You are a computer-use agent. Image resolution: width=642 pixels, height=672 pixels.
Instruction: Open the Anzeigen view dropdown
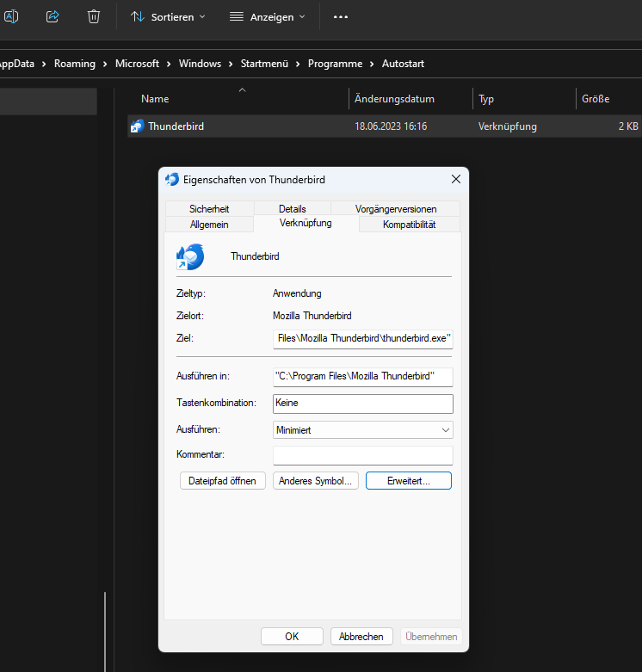(x=268, y=17)
